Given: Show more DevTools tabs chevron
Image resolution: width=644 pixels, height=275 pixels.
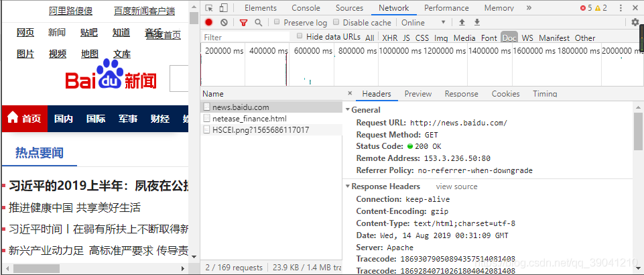Looking at the screenshot, I should (529, 8).
